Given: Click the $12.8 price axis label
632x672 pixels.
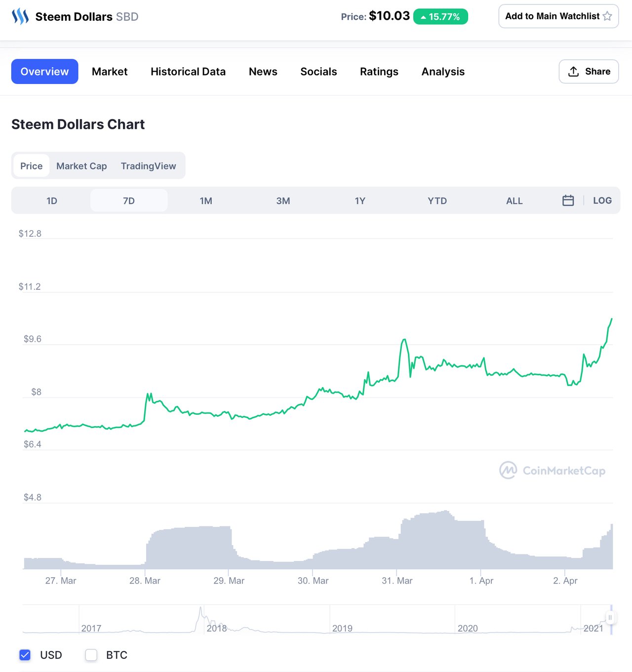Looking at the screenshot, I should (30, 234).
